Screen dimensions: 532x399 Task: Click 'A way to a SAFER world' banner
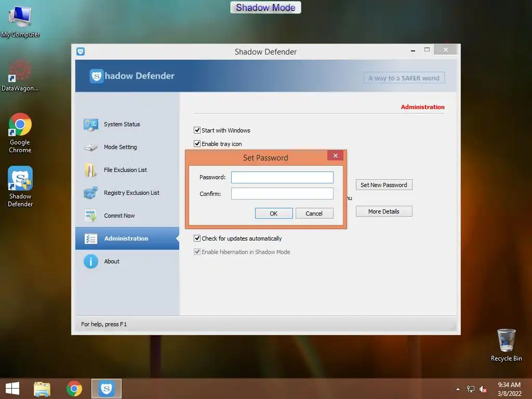pos(404,78)
